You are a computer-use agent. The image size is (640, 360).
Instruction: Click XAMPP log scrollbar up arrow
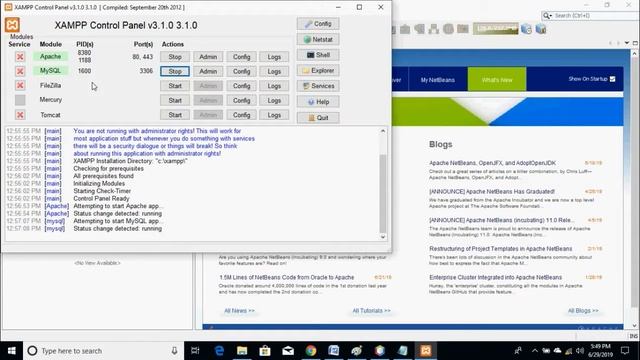[383, 131]
